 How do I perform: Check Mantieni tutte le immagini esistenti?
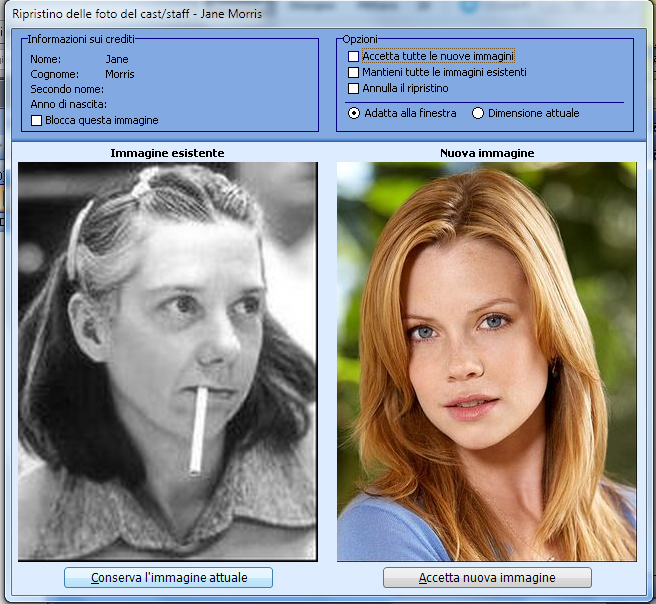(x=354, y=72)
